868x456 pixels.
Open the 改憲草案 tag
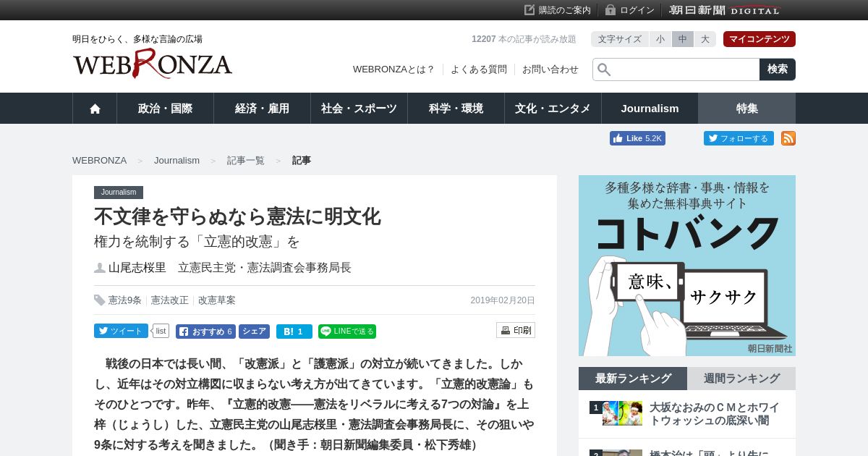tap(217, 300)
